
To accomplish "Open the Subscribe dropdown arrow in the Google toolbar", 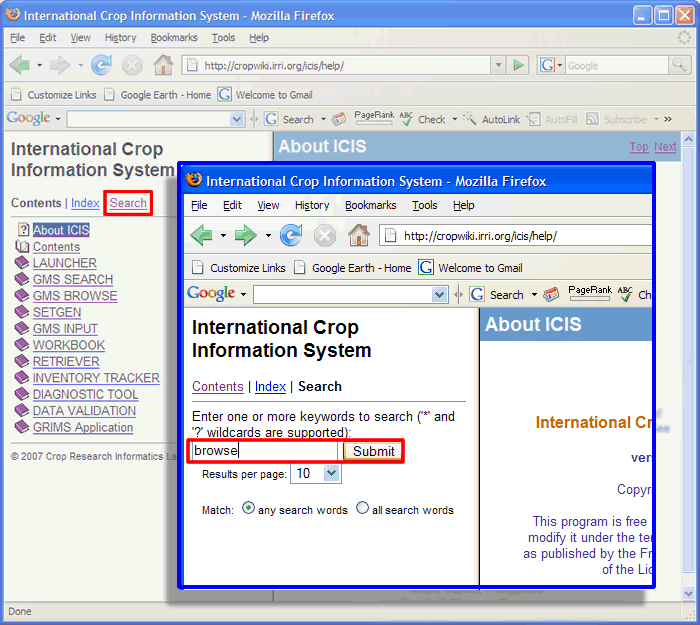I will (x=656, y=119).
